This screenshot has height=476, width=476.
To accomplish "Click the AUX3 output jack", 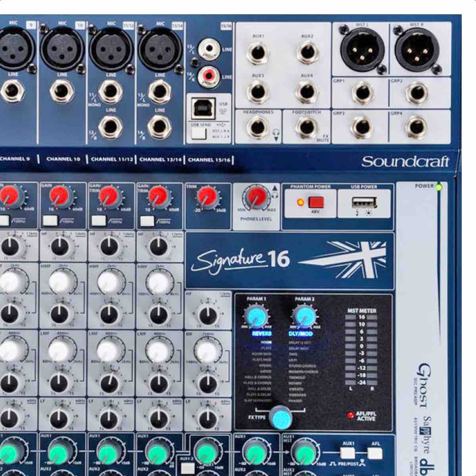I will [x=257, y=91].
